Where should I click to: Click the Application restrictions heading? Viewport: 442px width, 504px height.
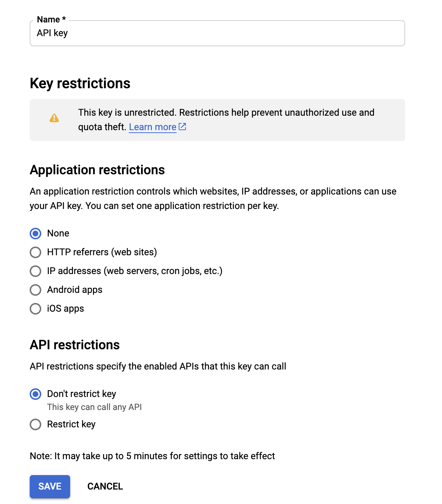(97, 170)
